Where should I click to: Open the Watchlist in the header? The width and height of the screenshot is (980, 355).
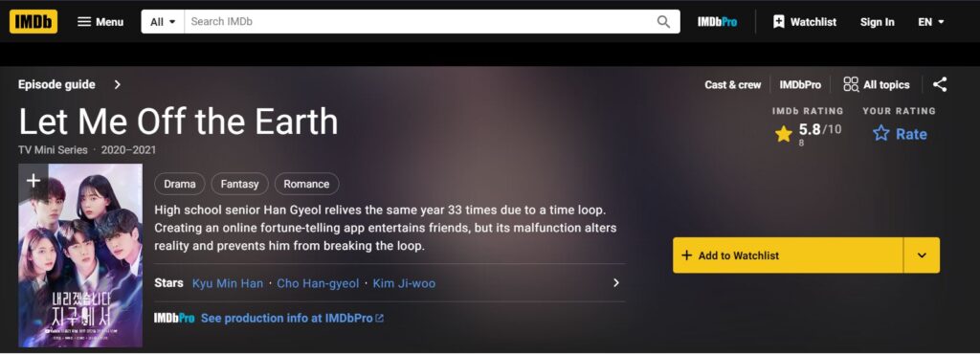[804, 22]
